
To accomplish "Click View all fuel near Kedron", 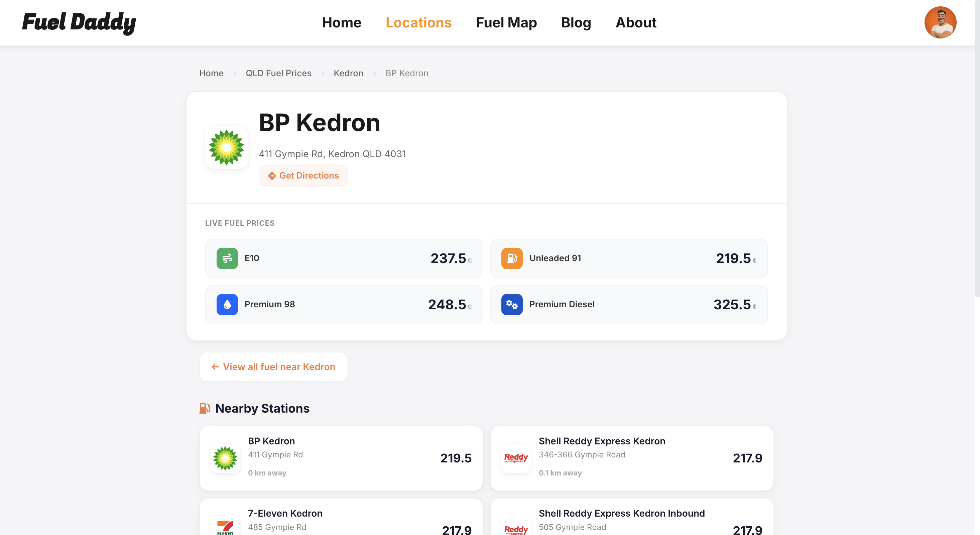I will pos(273,367).
